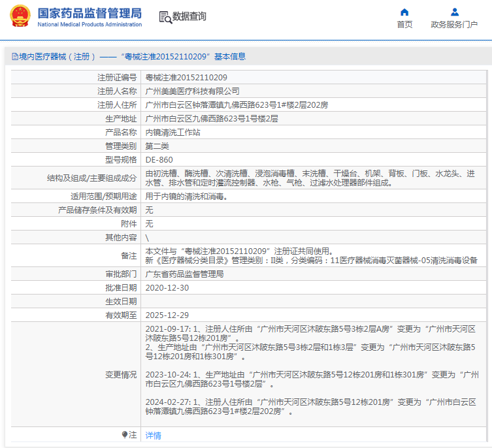Click product name 内镜清洗工作站

pos(172,133)
